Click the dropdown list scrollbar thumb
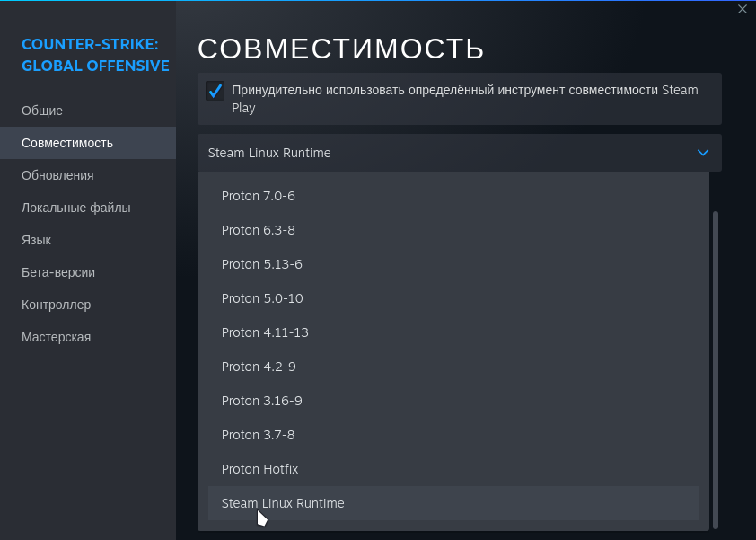 [716, 369]
